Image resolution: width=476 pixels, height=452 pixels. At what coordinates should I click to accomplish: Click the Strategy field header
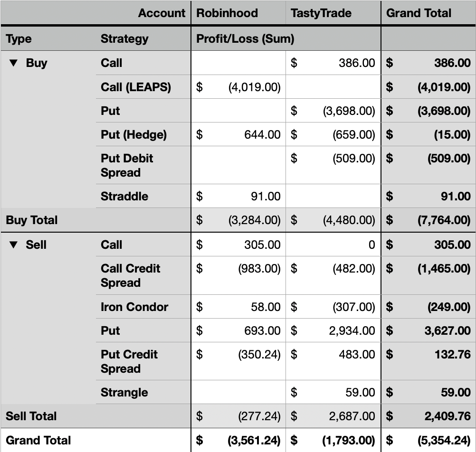(x=124, y=39)
